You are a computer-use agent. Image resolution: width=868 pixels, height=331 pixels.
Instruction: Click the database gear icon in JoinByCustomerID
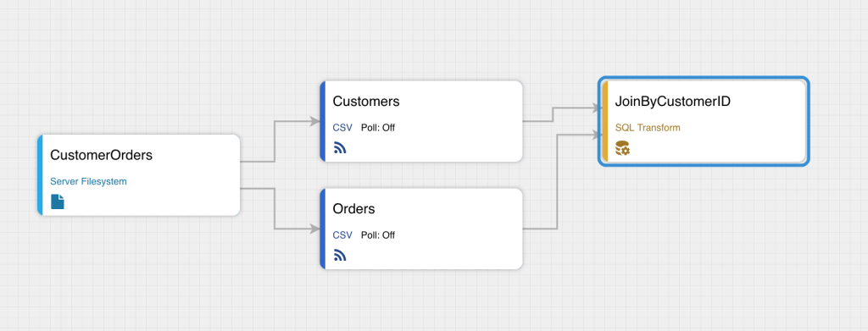(x=622, y=148)
